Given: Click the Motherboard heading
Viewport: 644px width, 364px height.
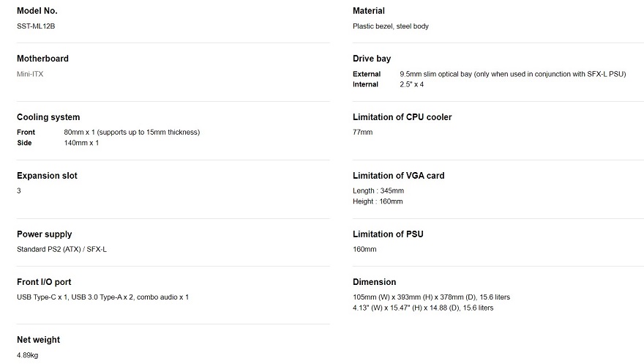Looking at the screenshot, I should pyautogui.click(x=42, y=59).
